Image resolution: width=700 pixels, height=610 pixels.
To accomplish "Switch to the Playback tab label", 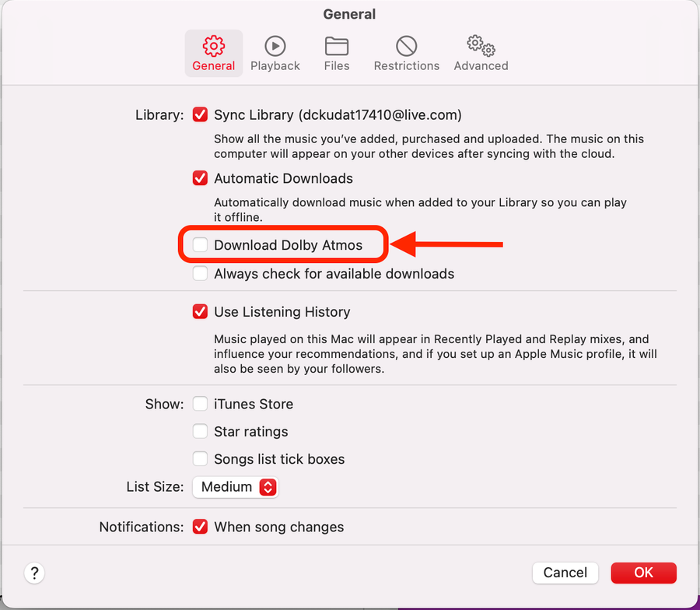I will [x=275, y=66].
